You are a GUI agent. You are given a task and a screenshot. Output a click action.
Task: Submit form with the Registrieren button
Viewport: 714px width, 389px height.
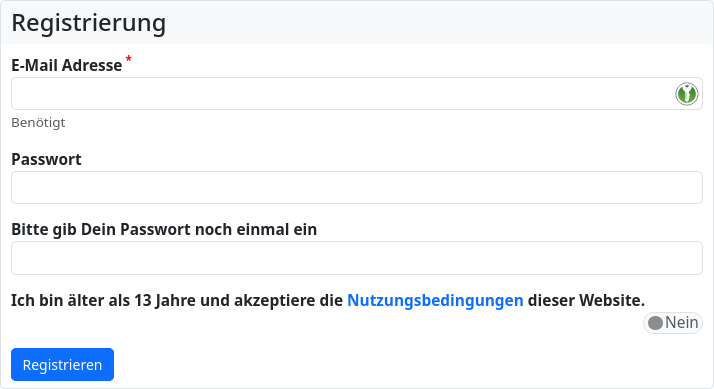[x=62, y=364]
